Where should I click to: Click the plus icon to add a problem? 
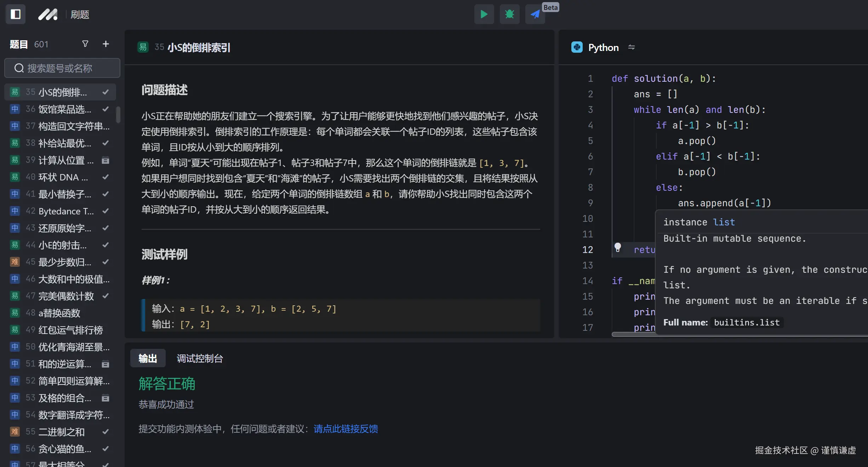105,44
